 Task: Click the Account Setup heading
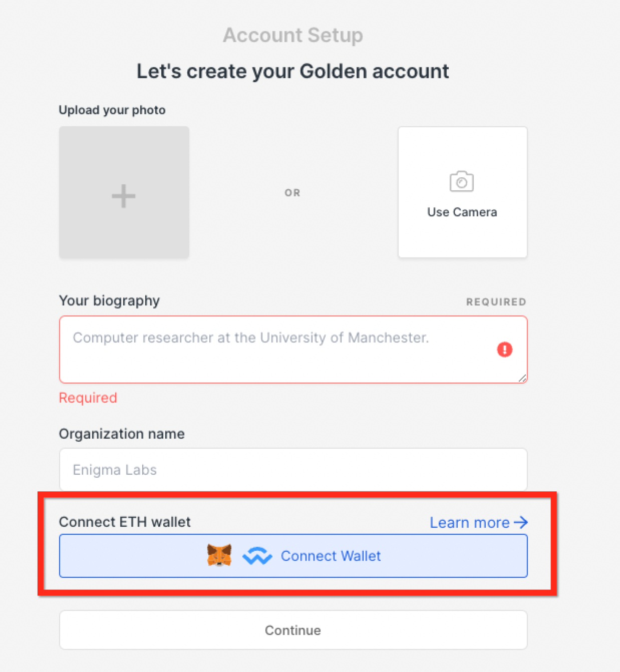tap(293, 35)
